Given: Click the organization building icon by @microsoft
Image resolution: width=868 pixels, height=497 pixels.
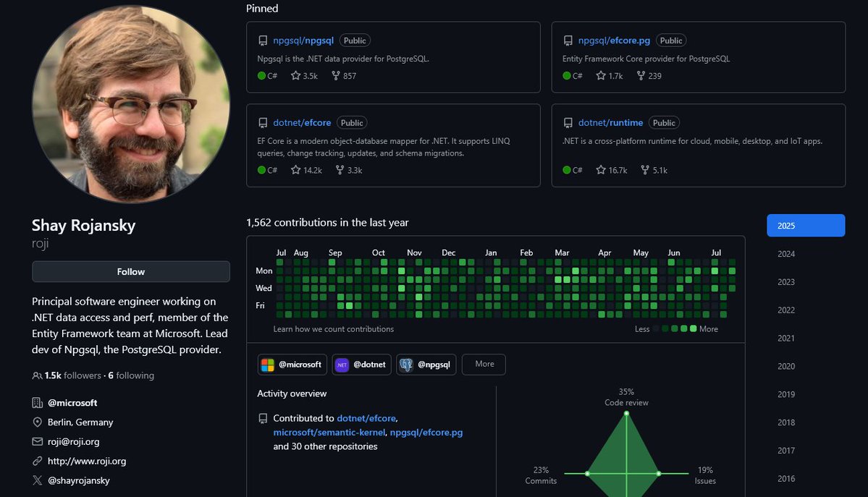Looking at the screenshot, I should click(37, 403).
